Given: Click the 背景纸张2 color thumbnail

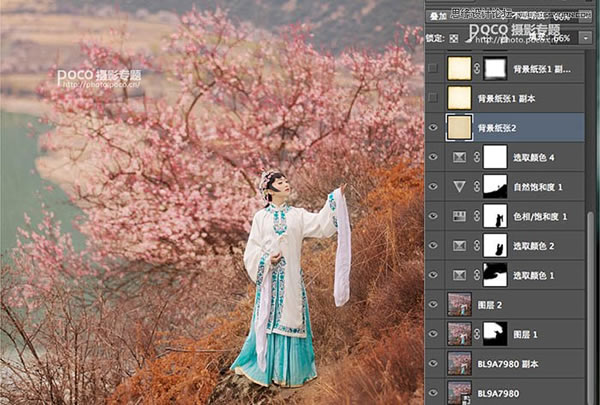Looking at the screenshot, I should pyautogui.click(x=460, y=127).
